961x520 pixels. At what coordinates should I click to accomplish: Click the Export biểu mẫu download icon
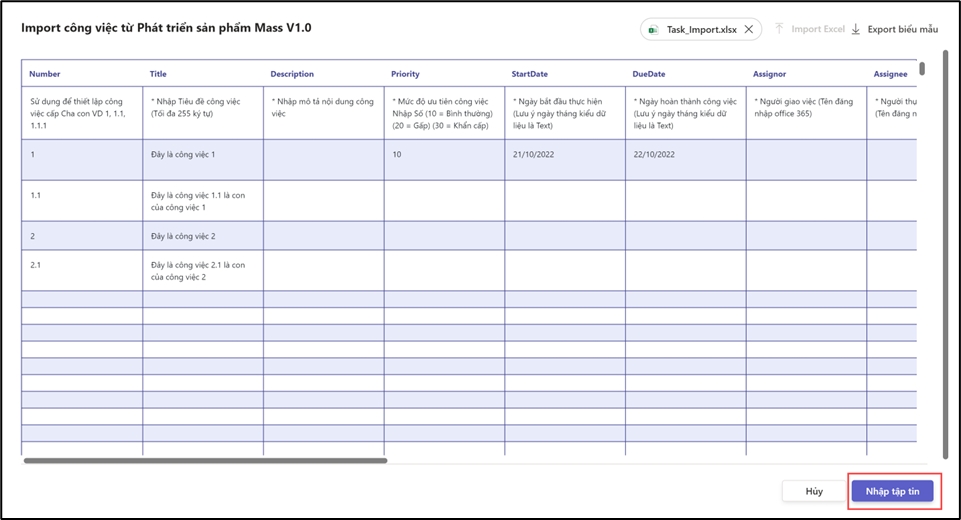(x=855, y=29)
